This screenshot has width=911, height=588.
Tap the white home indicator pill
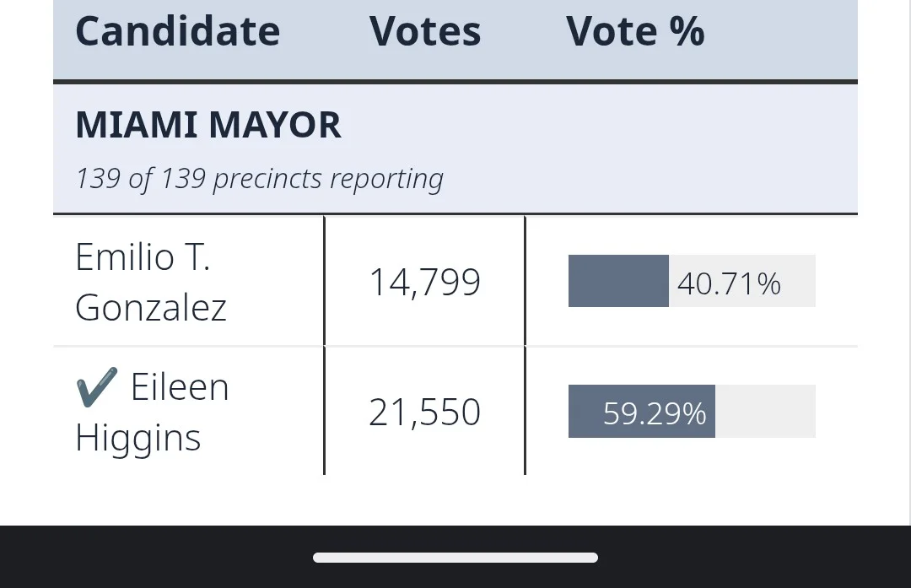(455, 558)
